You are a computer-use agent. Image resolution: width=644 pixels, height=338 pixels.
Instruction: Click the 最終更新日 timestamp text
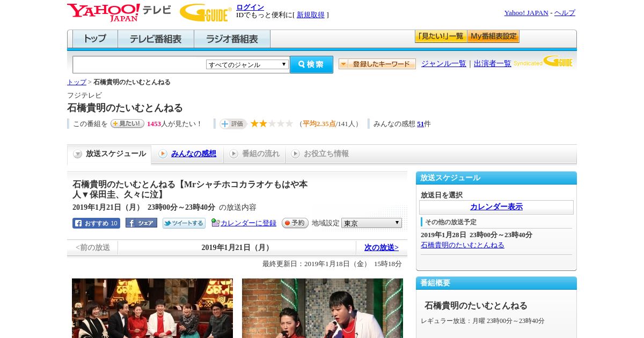(x=332, y=264)
